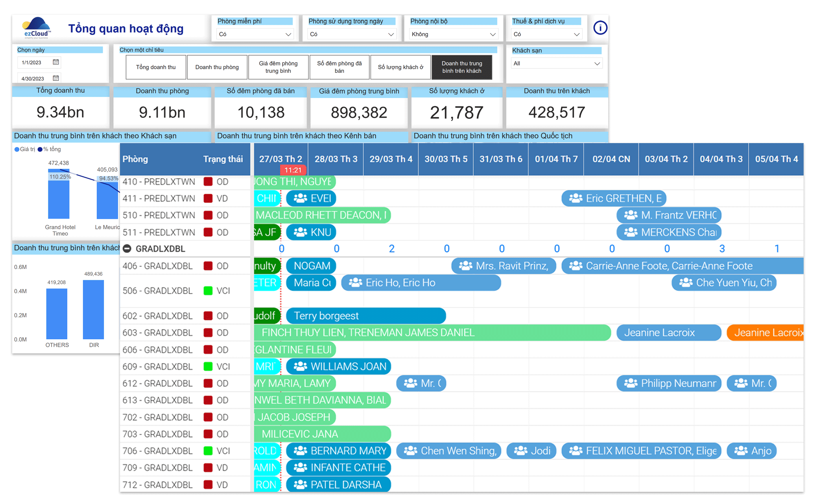Select Doanh thu trung bình trên khách metric
Image resolution: width=817 pixels, height=504 pixels.
point(462,67)
